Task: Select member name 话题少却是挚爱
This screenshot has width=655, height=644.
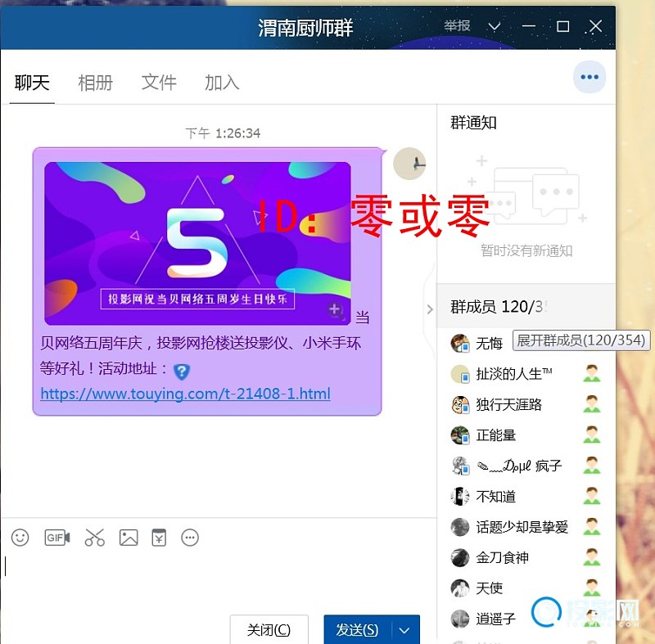Action: pos(522,527)
